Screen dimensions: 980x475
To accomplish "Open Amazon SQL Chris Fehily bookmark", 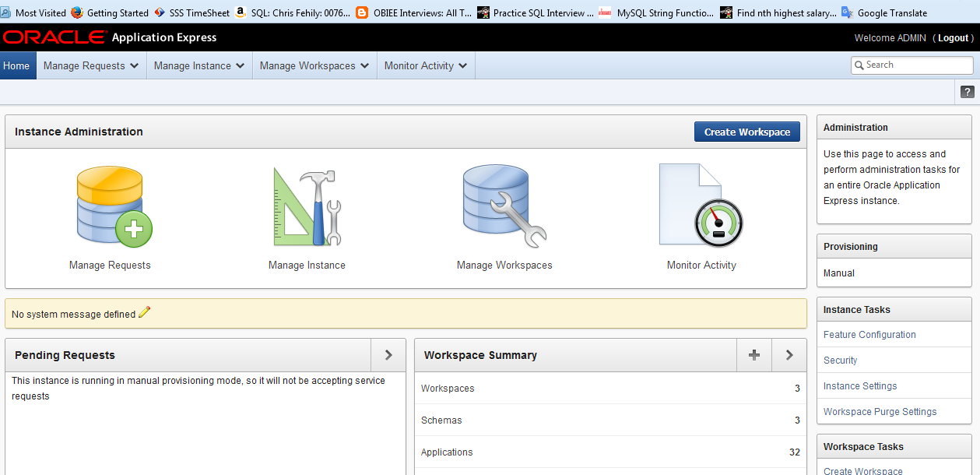I will (x=293, y=12).
